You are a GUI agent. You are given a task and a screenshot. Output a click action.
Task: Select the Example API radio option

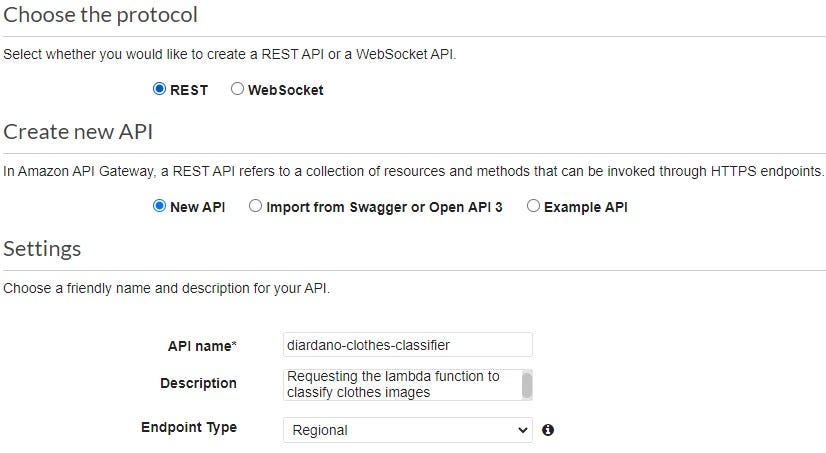(533, 207)
